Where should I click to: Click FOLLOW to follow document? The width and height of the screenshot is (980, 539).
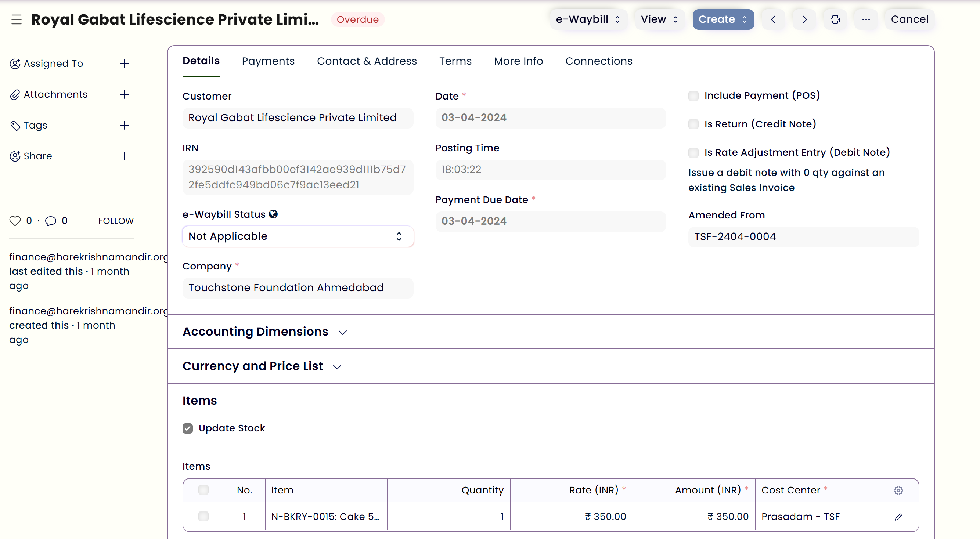(x=116, y=221)
